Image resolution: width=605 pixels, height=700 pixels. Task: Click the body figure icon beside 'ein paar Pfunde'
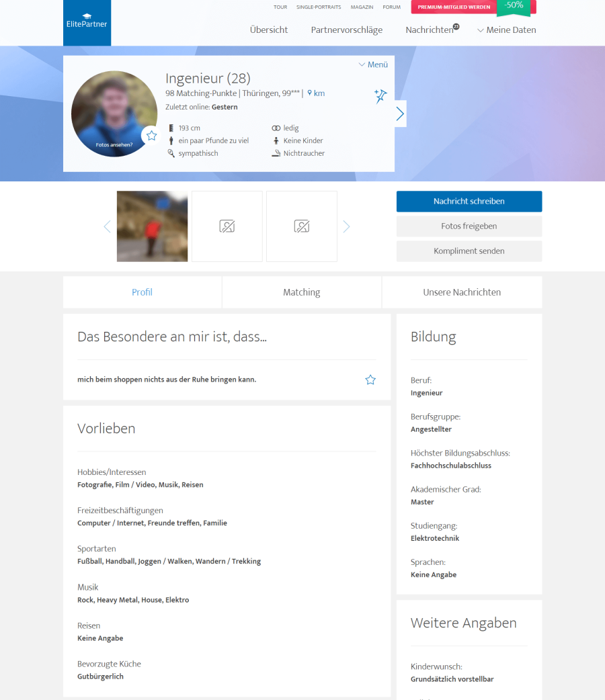(x=171, y=140)
